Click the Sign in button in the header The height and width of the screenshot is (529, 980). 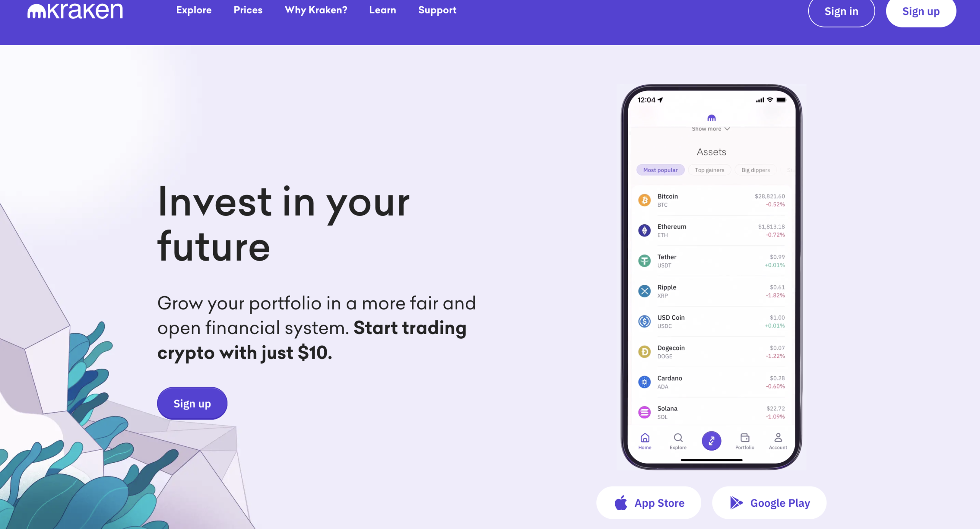click(841, 11)
